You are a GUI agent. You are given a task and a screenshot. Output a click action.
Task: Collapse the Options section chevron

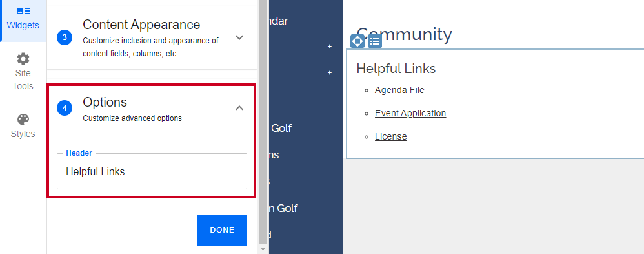(x=239, y=108)
